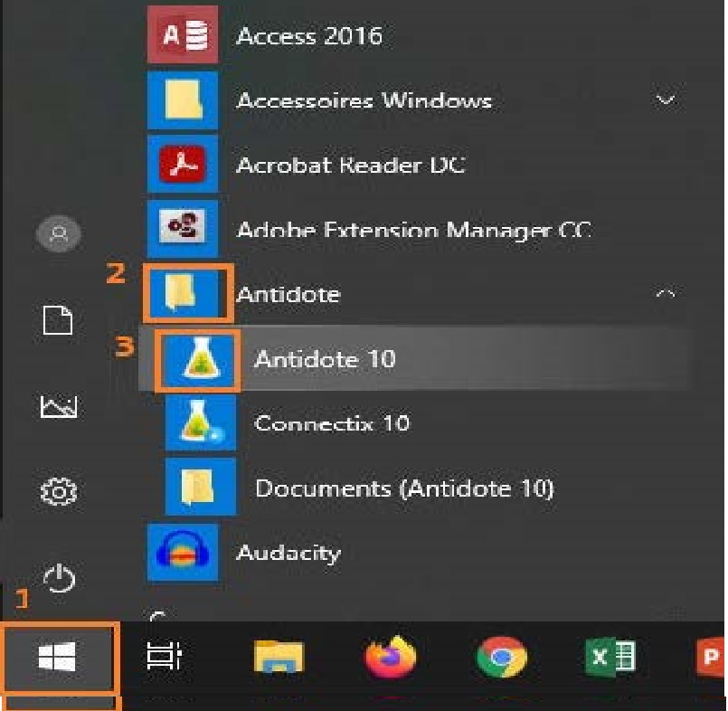Open the Pictures shortcut in the sidebar
Image resolution: width=728 pixels, height=711 pixels.
coord(59,407)
